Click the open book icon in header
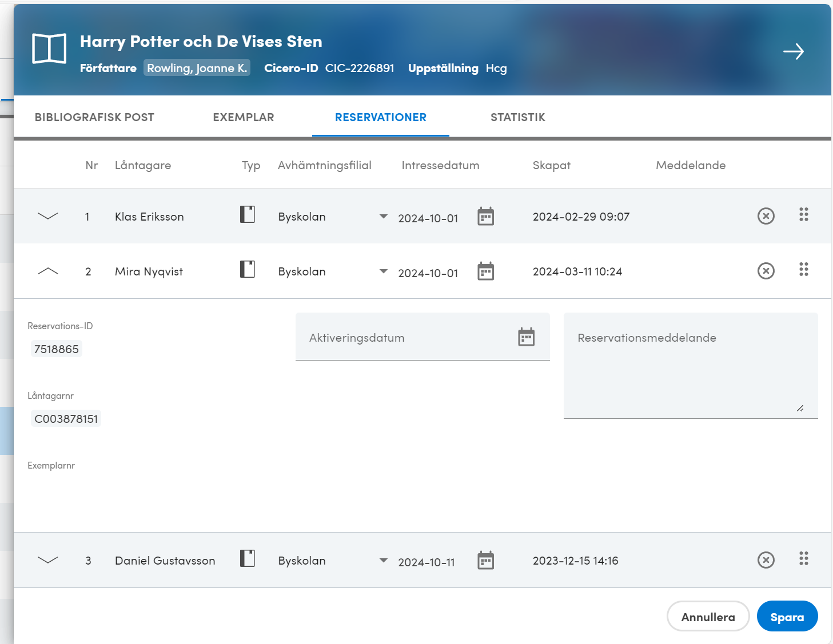The width and height of the screenshot is (833, 644). [x=49, y=49]
